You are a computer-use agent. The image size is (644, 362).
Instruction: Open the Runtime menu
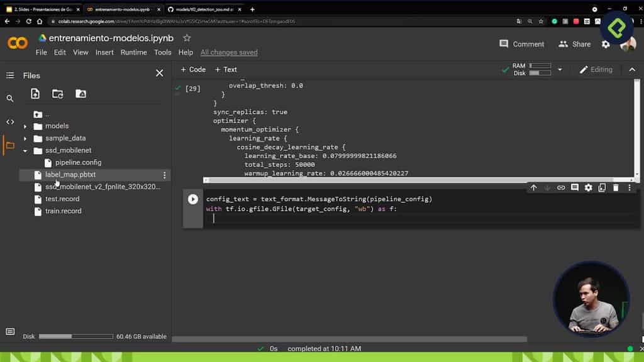pyautogui.click(x=133, y=52)
